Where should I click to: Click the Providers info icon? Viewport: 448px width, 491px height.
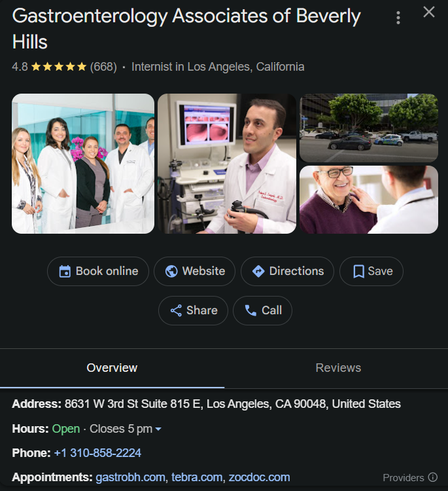point(432,477)
